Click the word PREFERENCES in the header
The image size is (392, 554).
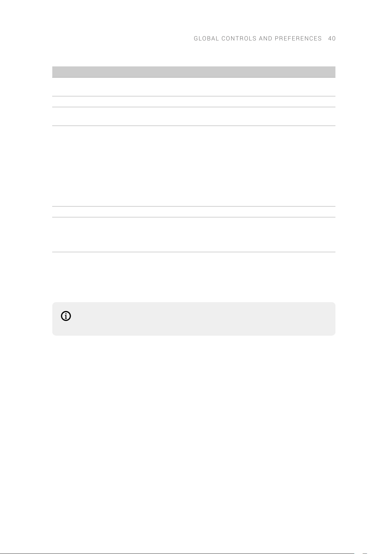[298, 38]
